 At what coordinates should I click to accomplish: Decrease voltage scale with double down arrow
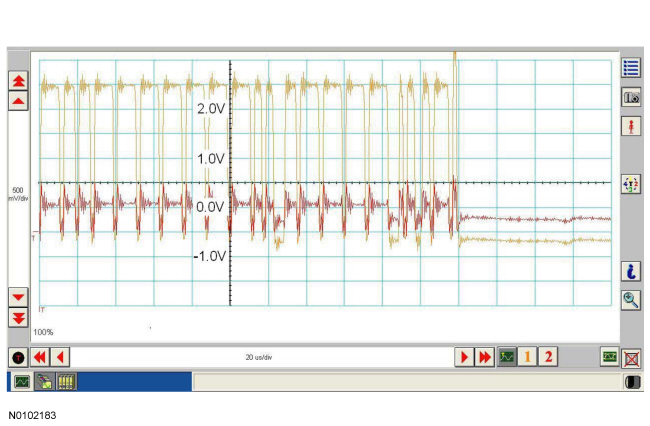click(x=18, y=317)
